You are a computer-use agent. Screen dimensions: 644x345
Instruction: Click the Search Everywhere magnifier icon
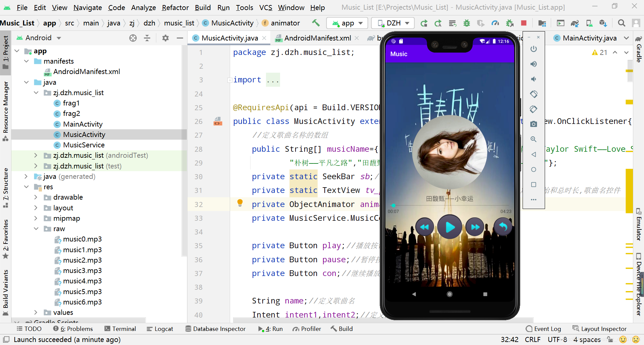pyautogui.click(x=622, y=23)
